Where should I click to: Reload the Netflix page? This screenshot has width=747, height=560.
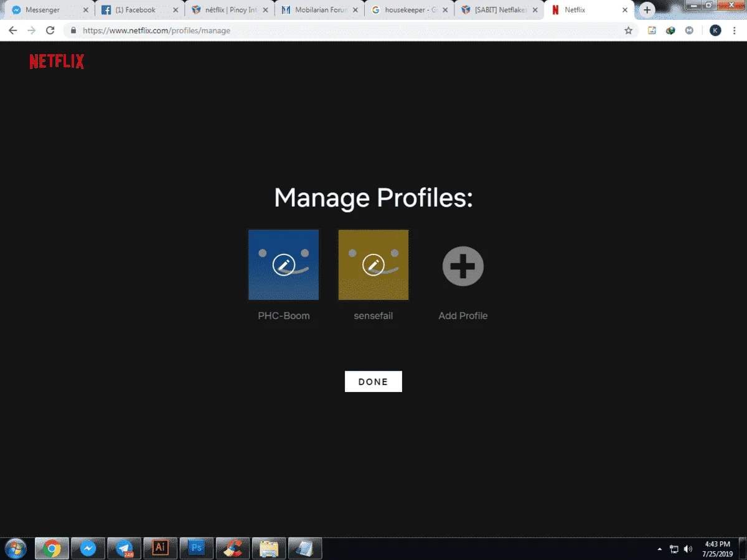coord(50,30)
